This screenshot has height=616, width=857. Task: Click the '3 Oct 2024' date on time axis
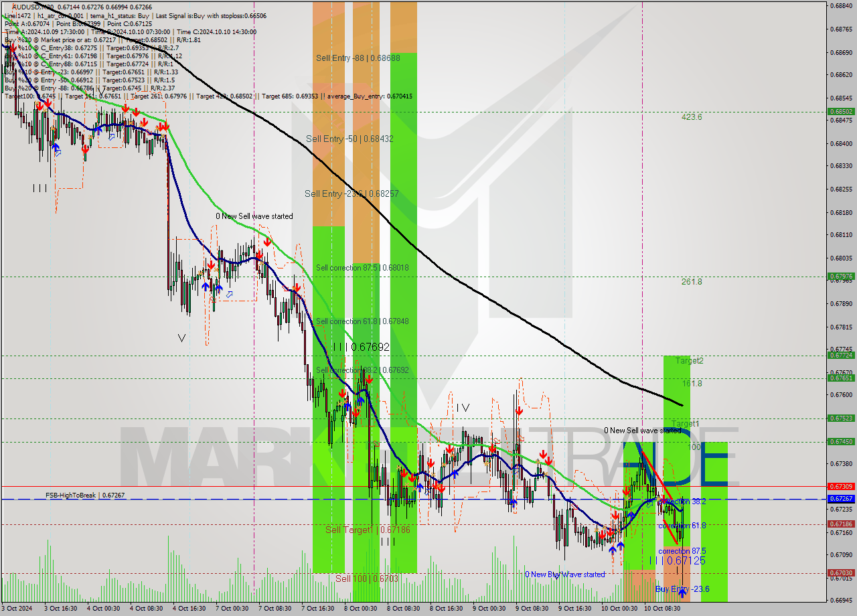[17, 609]
